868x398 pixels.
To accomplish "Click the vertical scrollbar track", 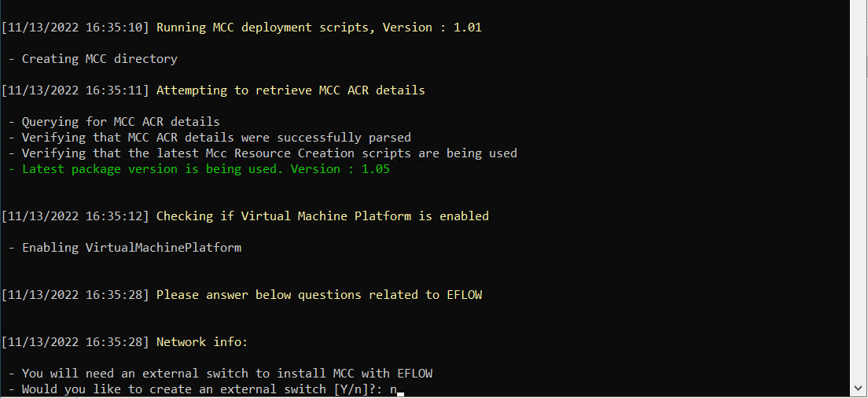I will [x=859, y=197].
